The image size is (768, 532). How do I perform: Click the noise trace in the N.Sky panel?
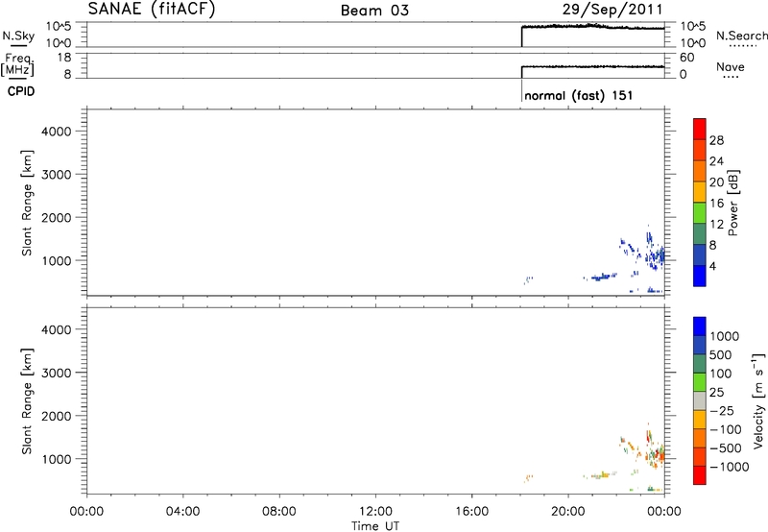coord(592,27)
